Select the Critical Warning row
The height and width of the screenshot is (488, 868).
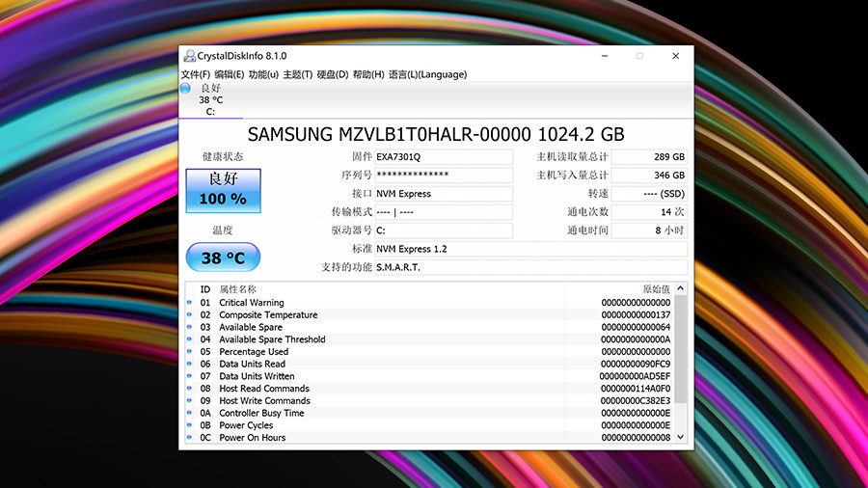coord(429,303)
